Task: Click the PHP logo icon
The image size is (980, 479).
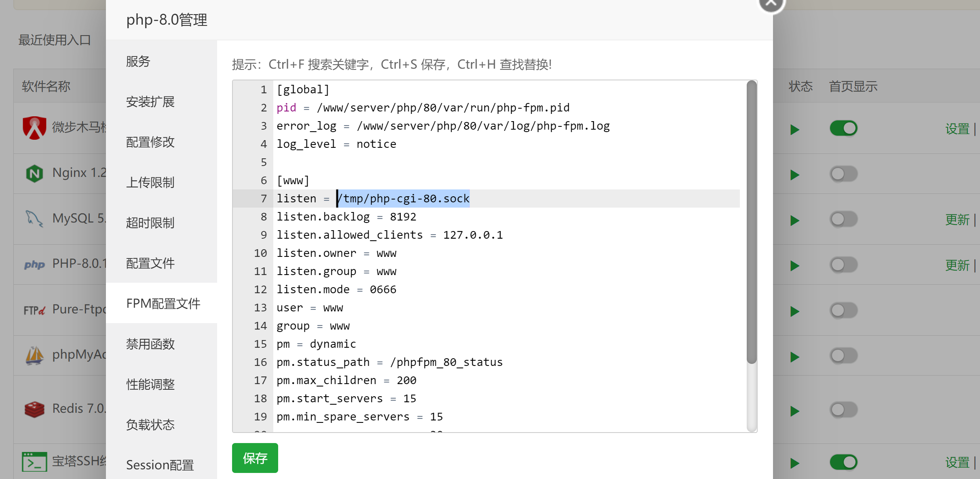Action: coord(34,265)
